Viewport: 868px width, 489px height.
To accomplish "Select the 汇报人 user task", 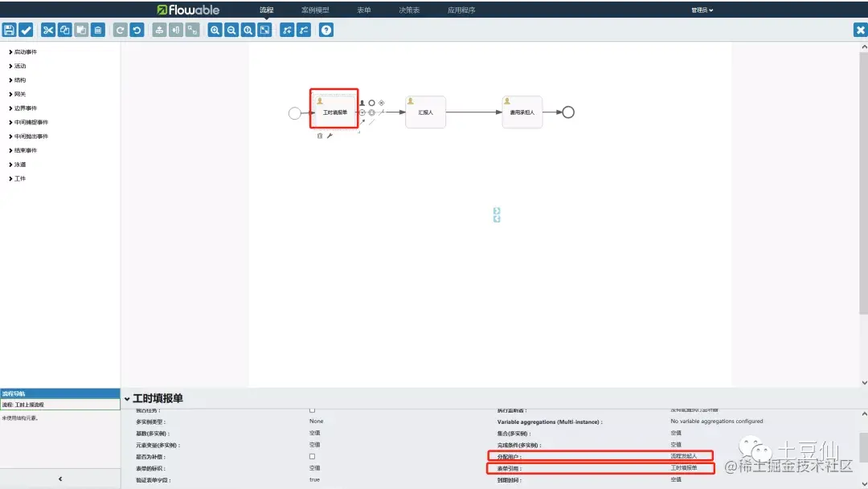I will coord(425,112).
